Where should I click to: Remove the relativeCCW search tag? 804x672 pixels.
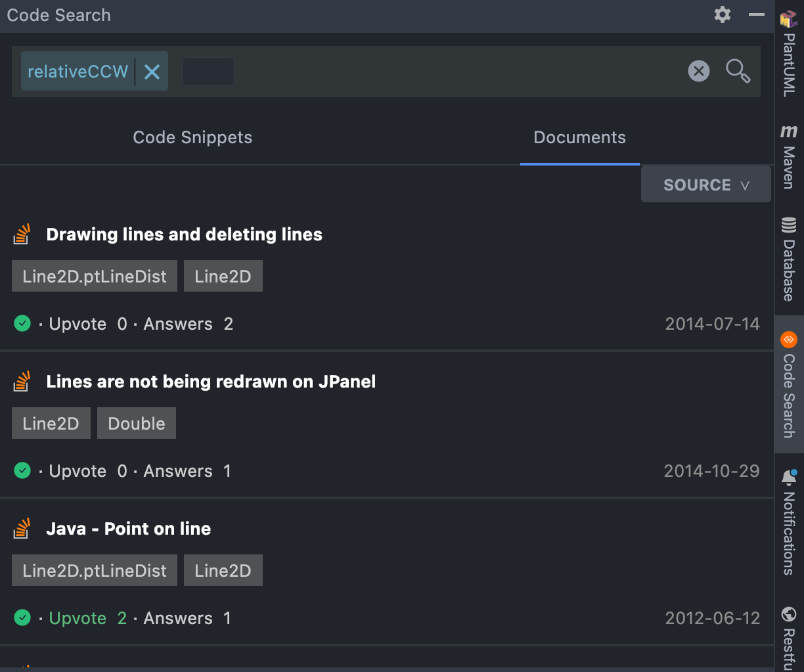[x=152, y=72]
